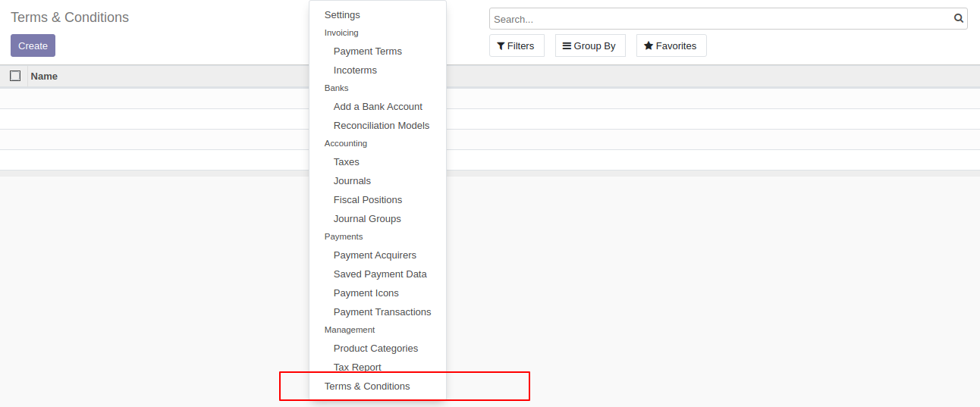Choose Incoterms in the menu
Screen dimensions: 980x407
355,70
